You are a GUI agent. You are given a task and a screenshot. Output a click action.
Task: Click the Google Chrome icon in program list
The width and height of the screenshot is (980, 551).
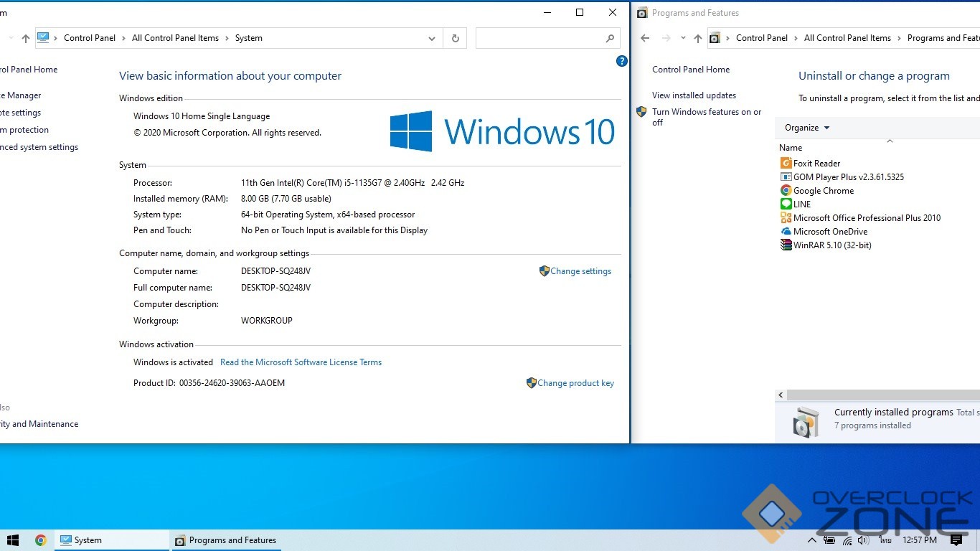[x=786, y=191]
